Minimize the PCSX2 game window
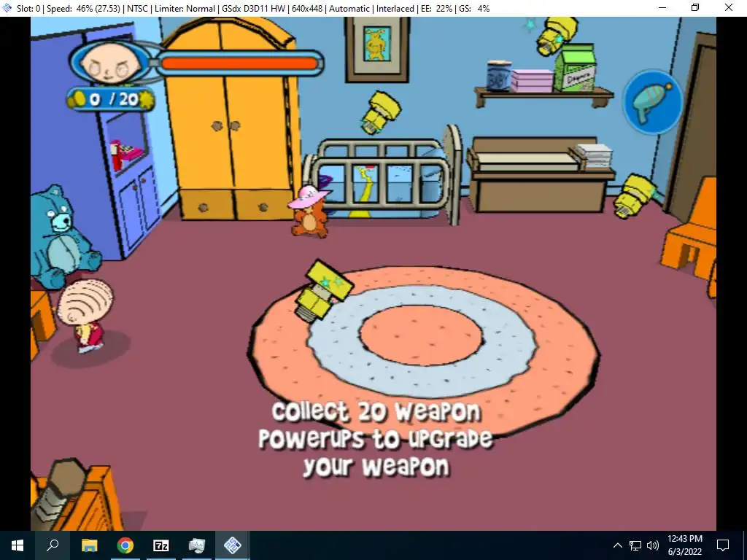This screenshot has width=747, height=560. 662,8
